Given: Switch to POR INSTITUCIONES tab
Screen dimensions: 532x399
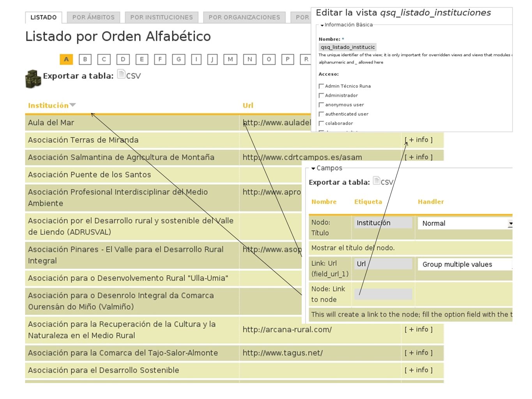Looking at the screenshot, I should [161, 18].
